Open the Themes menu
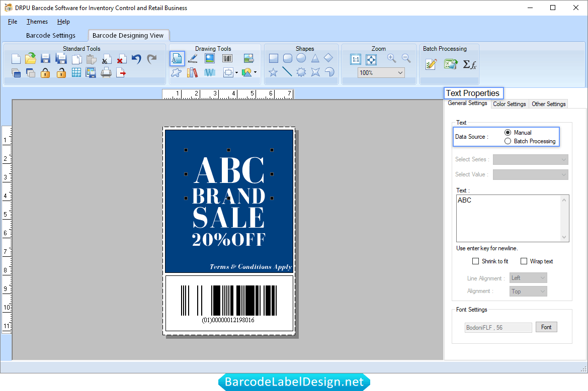This screenshot has width=588, height=391. [x=37, y=22]
